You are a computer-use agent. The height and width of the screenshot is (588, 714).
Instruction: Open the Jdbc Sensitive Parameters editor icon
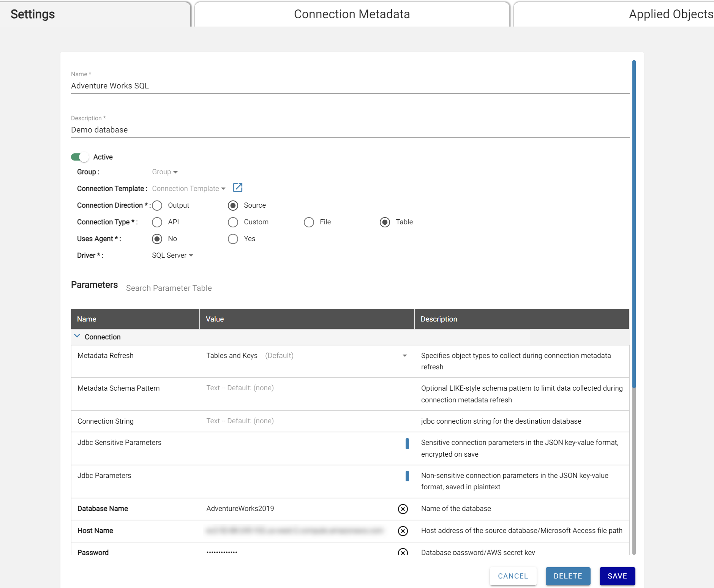point(407,443)
